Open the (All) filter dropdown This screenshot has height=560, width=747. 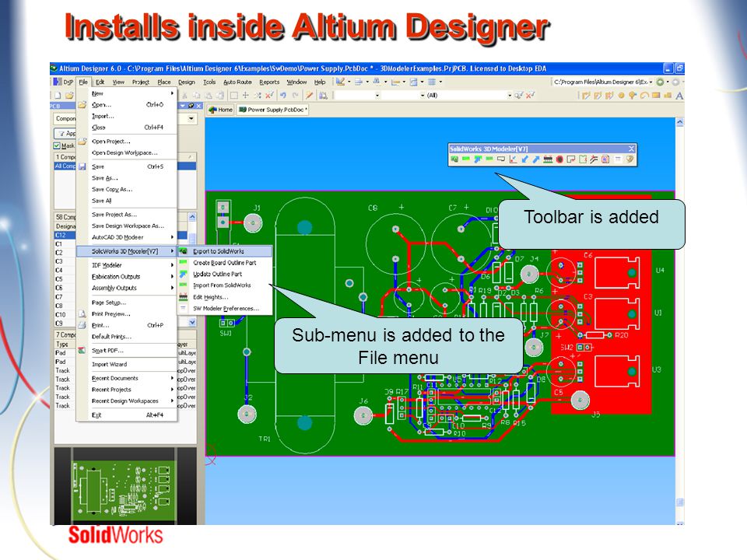point(510,95)
